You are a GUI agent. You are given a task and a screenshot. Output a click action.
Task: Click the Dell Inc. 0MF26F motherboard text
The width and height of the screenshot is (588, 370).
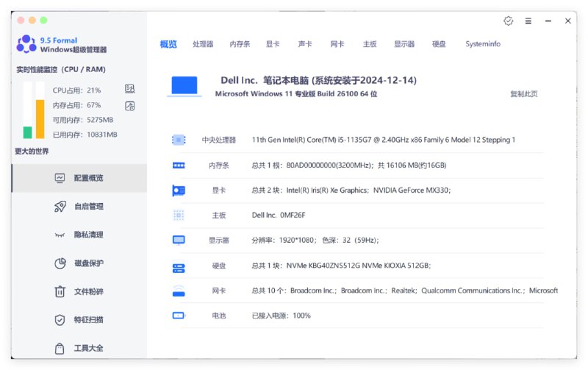click(x=279, y=216)
